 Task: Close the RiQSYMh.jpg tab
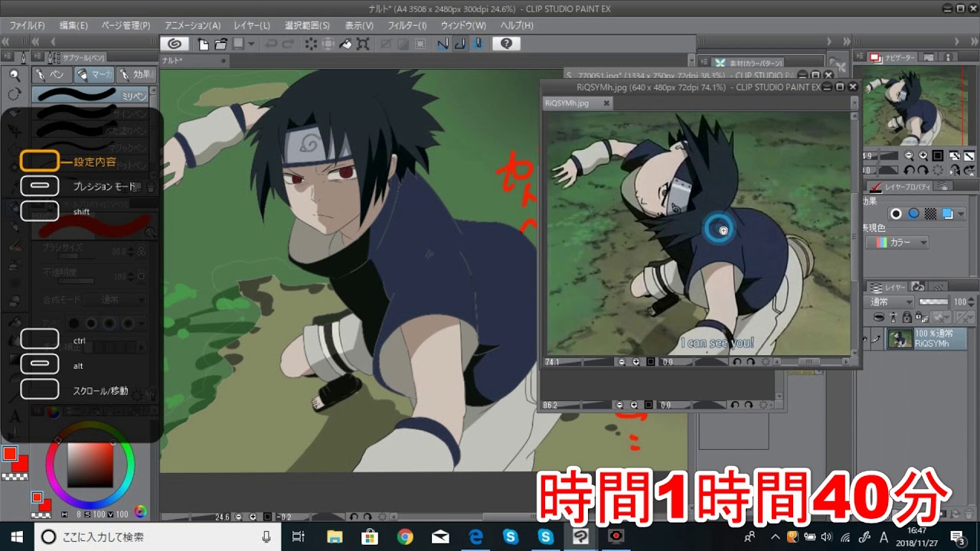606,103
